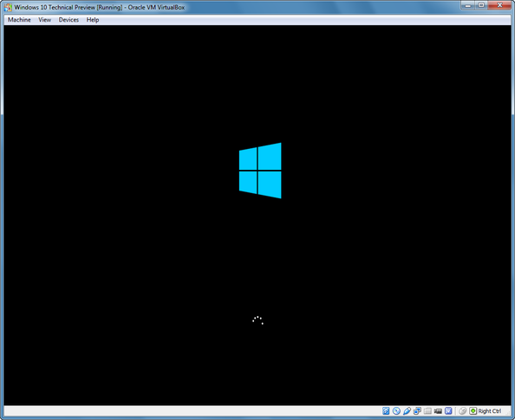Click the VirtualBox title bar icon

(8, 7)
